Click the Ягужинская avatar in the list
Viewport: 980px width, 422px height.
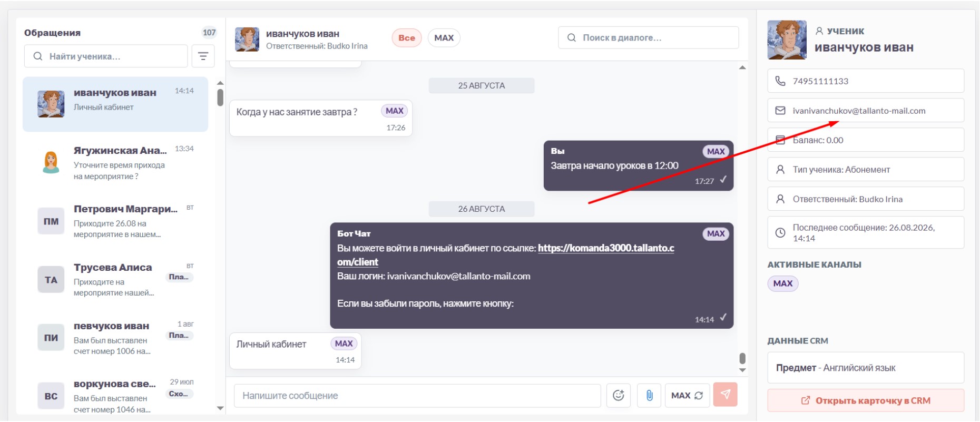pos(51,162)
